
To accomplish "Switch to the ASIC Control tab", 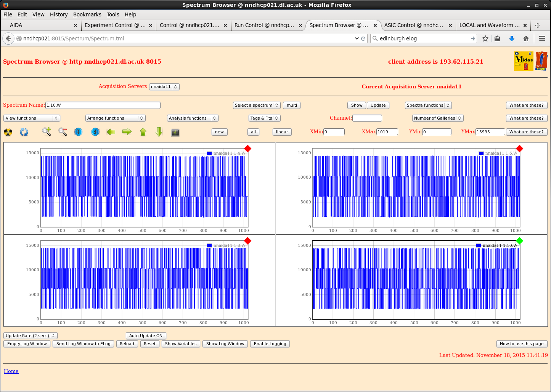I will (x=414, y=25).
